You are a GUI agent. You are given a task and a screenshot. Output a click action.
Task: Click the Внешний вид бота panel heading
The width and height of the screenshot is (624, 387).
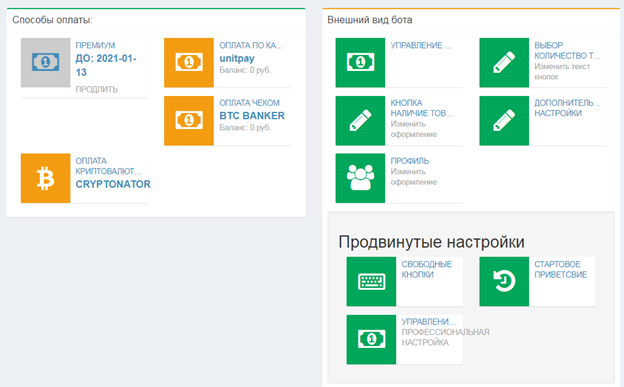click(x=370, y=20)
